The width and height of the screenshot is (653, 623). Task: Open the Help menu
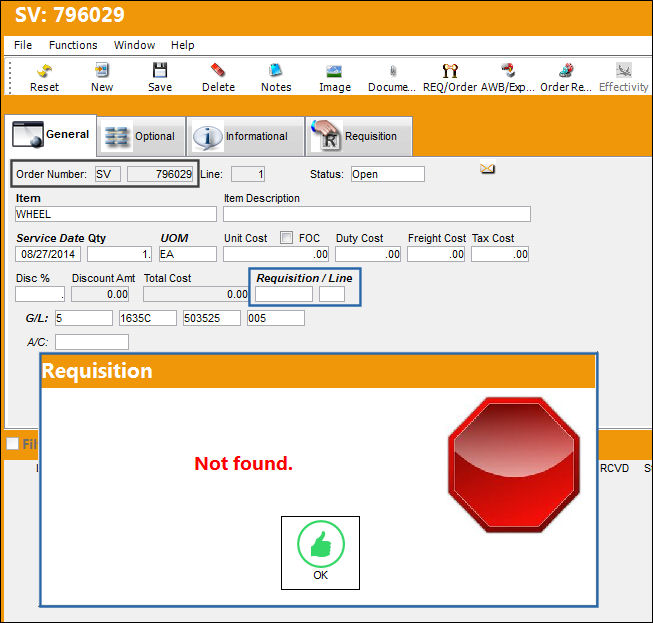pos(183,45)
